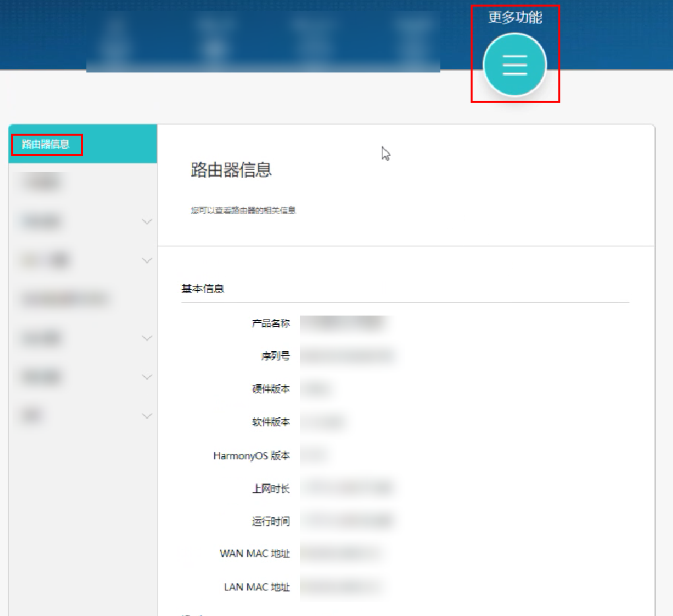Expand the third chevron in the sidebar
The image size is (673, 616).
(x=147, y=338)
